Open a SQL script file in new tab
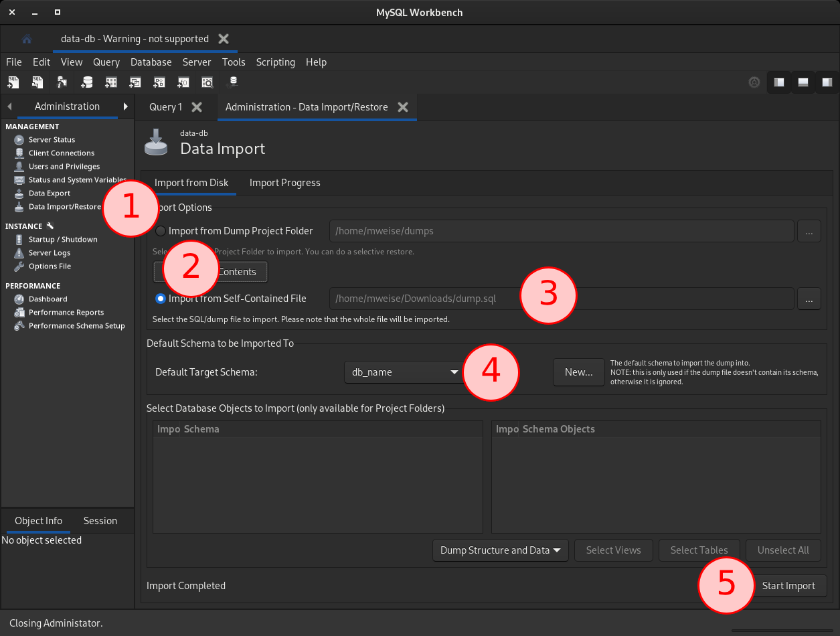Screen dimensions: 840x636 (37, 82)
